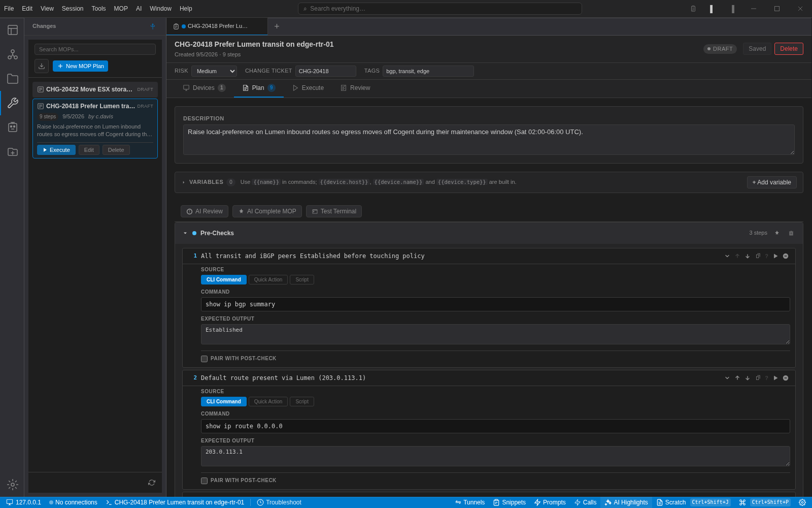The height and width of the screenshot is (508, 812).
Task: Open the topology graph icon in sidebar
Action: pos(13,54)
